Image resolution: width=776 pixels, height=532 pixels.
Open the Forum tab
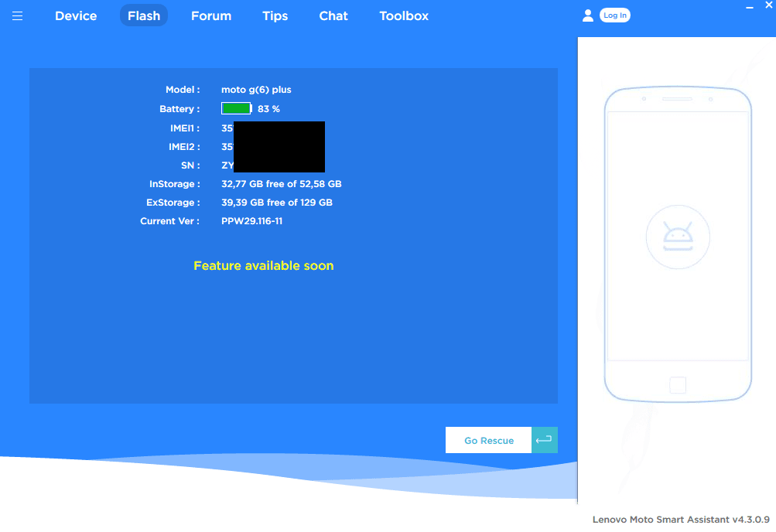(x=211, y=15)
